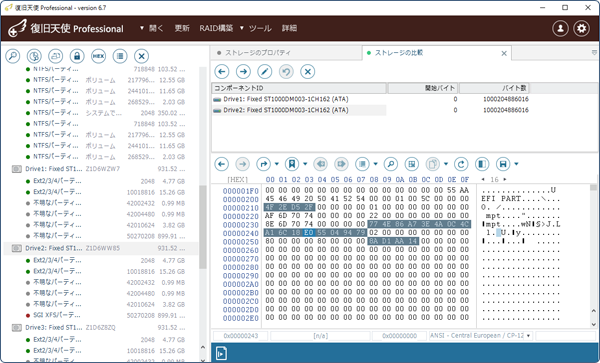Open the user account icon in header
Viewport: 600px width, 363px height.
tap(560, 28)
